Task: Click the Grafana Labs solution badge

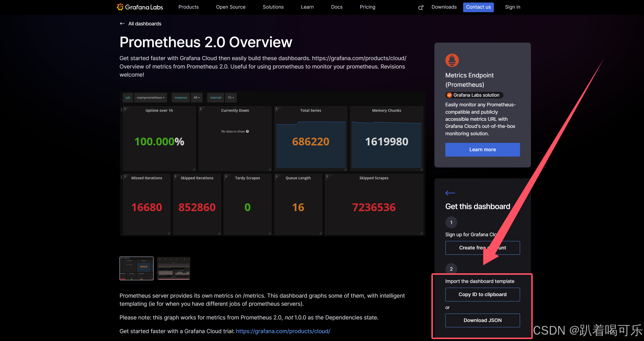Action: tap(474, 95)
